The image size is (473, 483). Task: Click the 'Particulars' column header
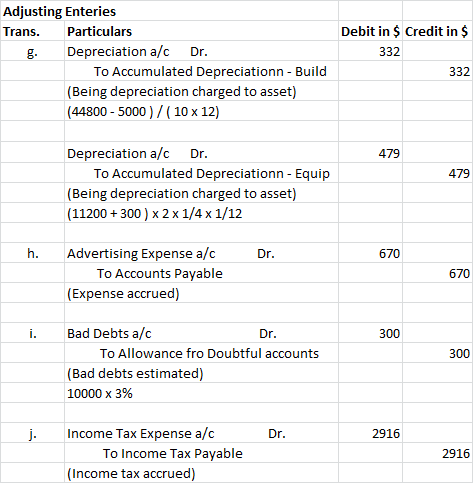[201, 31]
